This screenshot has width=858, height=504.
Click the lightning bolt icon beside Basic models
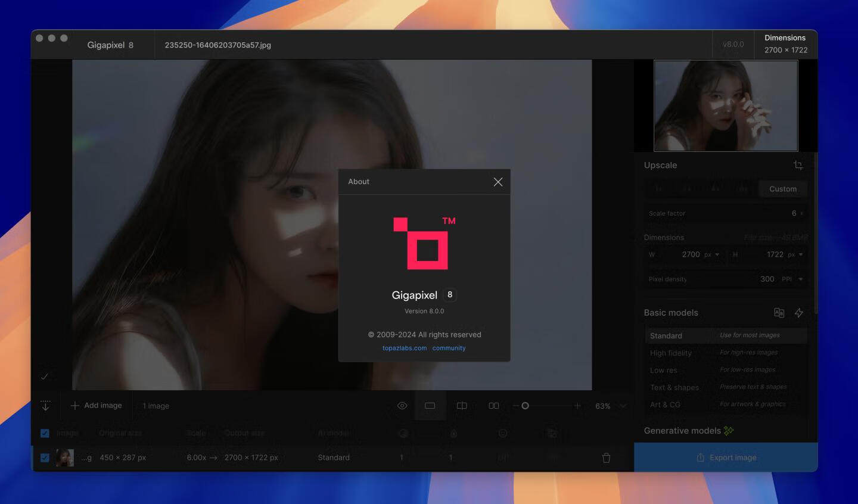[x=799, y=313]
